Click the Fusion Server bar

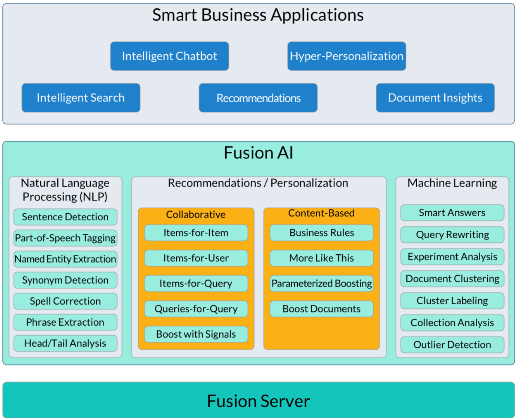pos(258,400)
